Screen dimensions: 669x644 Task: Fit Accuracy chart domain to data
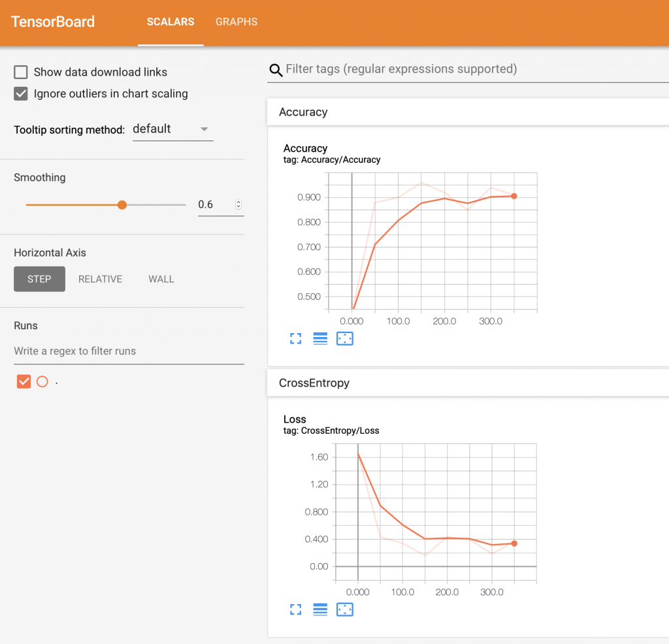click(345, 338)
